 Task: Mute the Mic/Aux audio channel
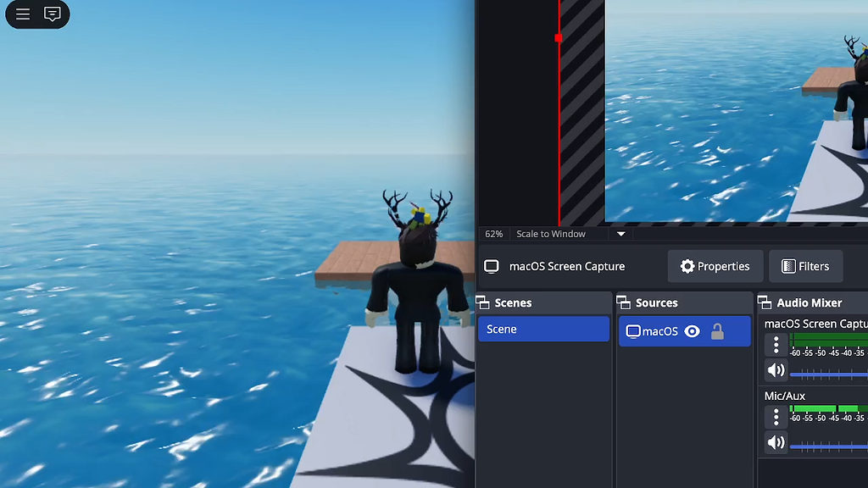(x=776, y=442)
